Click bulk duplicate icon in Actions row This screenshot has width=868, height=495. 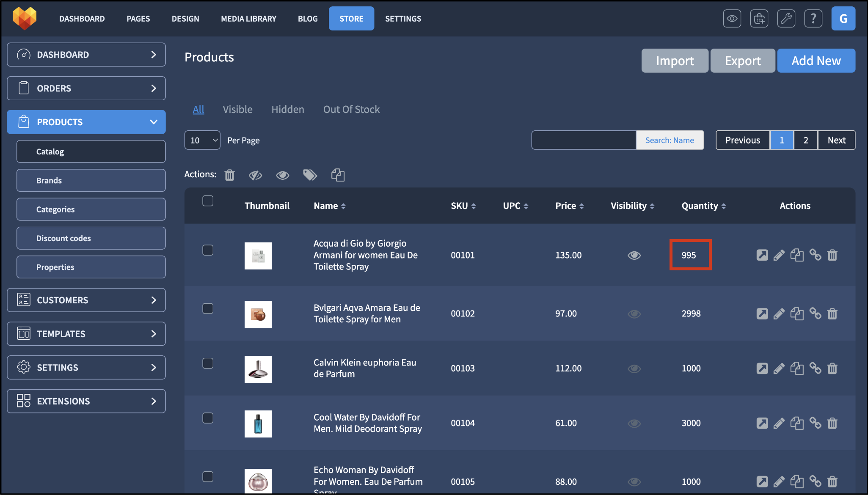click(338, 175)
